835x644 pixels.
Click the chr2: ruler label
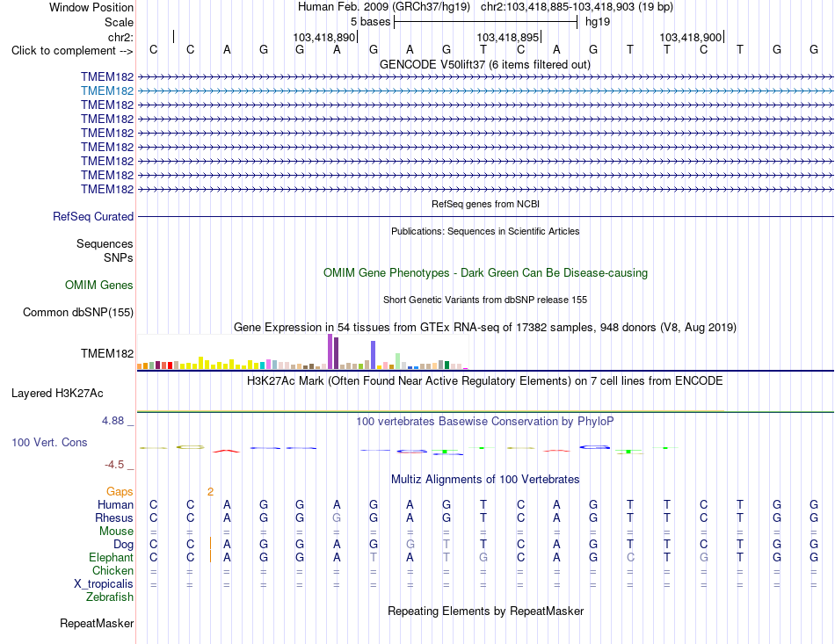pyautogui.click(x=120, y=37)
